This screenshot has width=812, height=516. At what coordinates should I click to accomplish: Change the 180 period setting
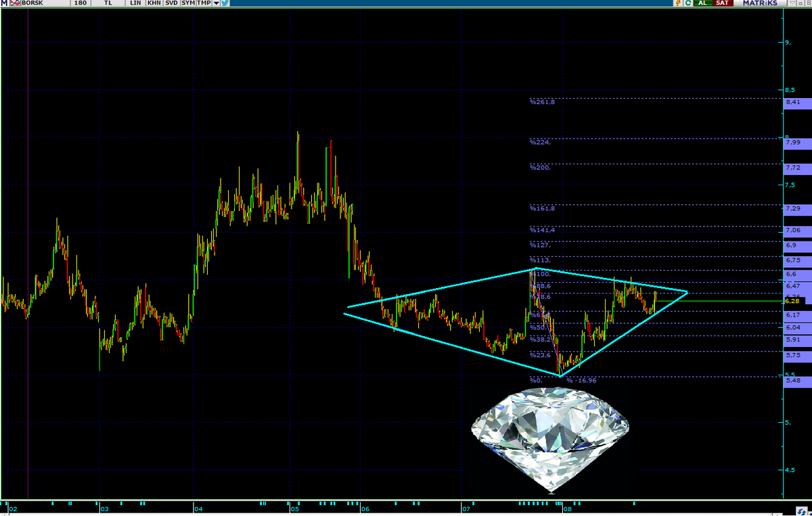pyautogui.click(x=81, y=3)
